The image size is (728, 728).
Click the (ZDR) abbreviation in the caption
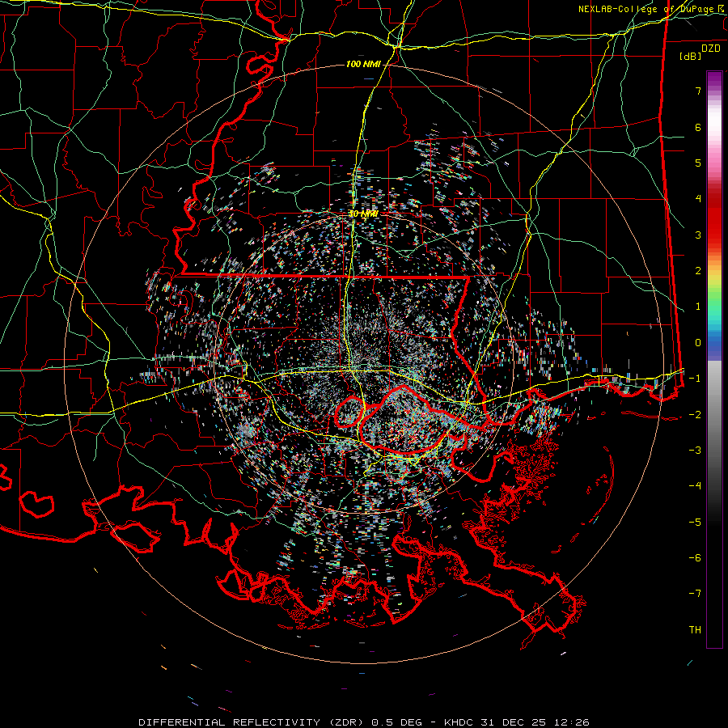(346, 722)
